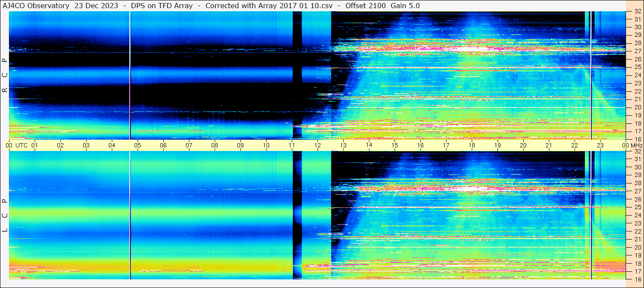Click the 30 MHz label of RCP panel

[x=637, y=27]
